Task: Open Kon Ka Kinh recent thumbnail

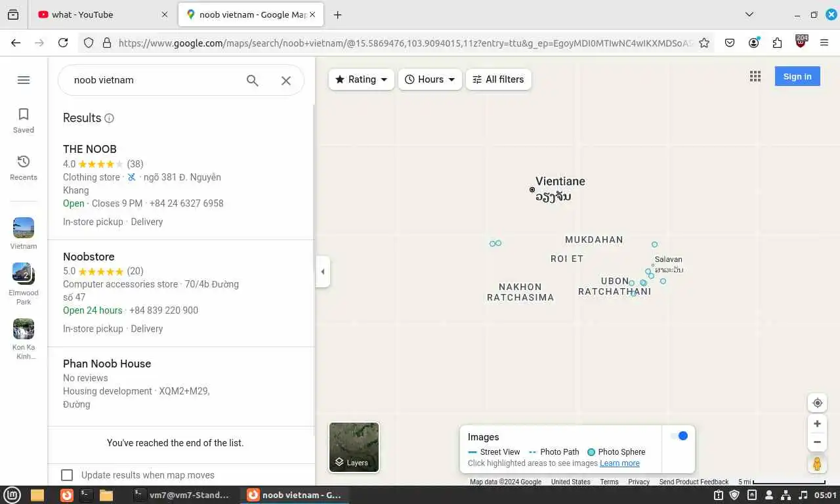Action: 24,339
